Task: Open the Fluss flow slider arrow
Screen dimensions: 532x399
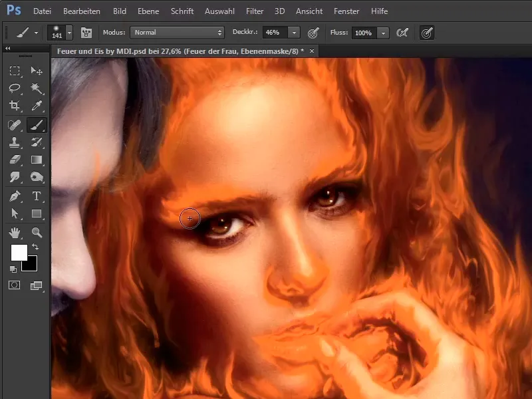Action: pyautogui.click(x=383, y=33)
